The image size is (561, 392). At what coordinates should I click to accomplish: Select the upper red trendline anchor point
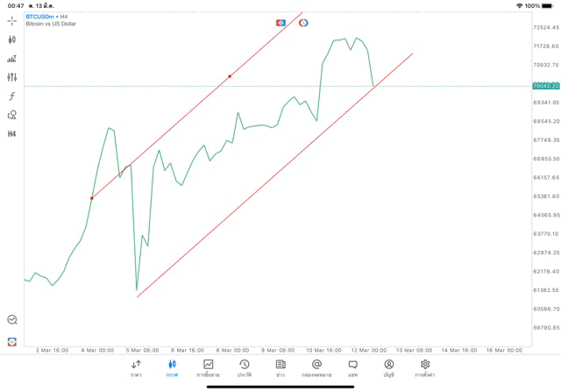[230, 76]
